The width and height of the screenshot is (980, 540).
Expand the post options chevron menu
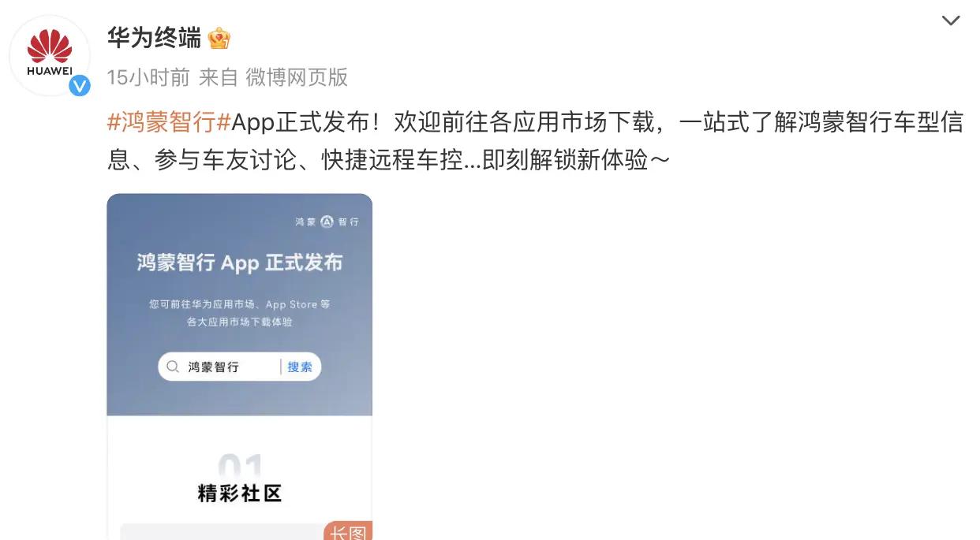click(x=951, y=21)
